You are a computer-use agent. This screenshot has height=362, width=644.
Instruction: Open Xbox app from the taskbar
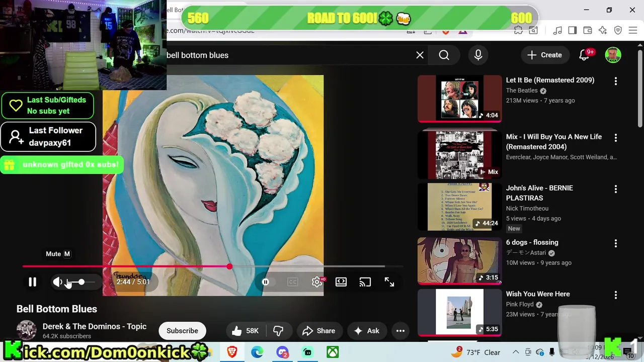pyautogui.click(x=333, y=352)
